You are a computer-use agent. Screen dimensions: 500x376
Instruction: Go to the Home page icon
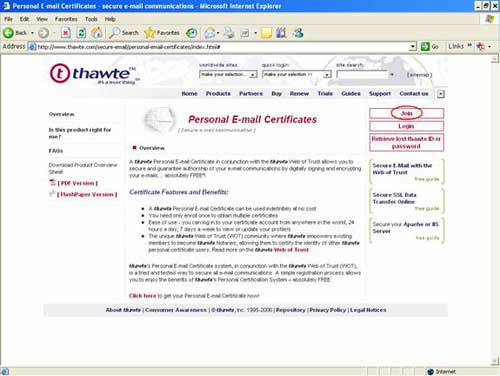(x=97, y=33)
